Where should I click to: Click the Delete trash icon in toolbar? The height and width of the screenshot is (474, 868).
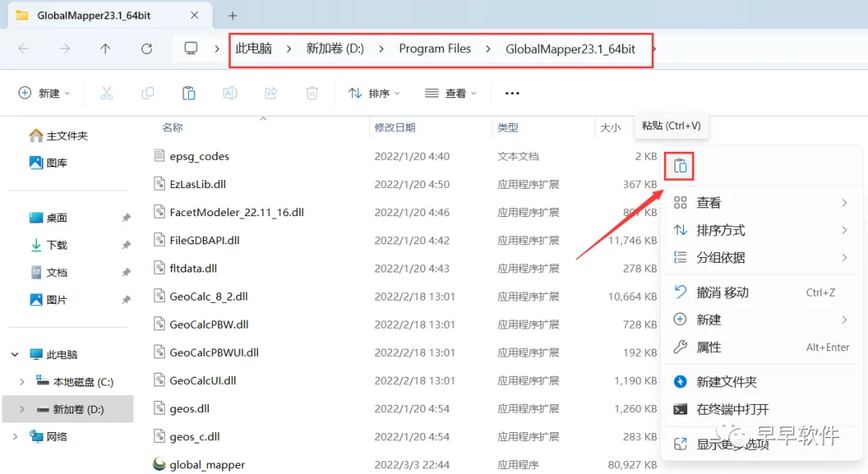pyautogui.click(x=312, y=93)
